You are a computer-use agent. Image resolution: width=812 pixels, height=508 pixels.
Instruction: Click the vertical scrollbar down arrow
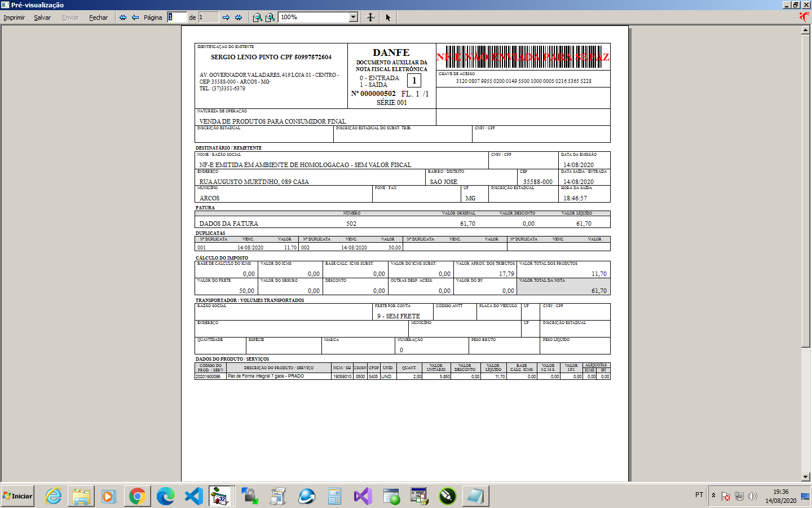(x=806, y=477)
